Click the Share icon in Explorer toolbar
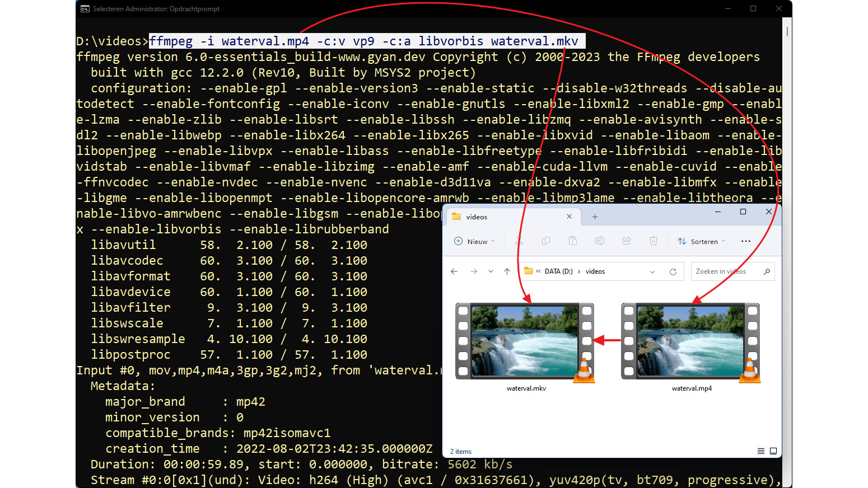This screenshot has height=488, width=868. [x=627, y=241]
